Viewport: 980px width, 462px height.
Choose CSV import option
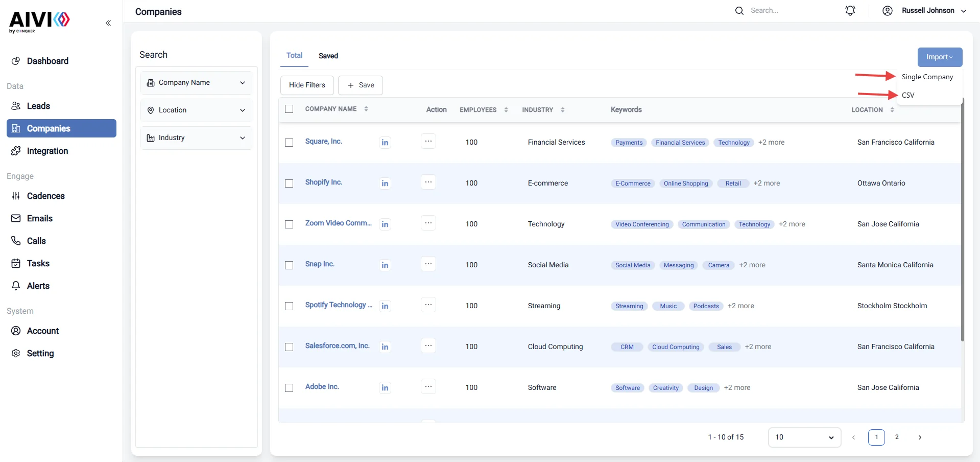tap(908, 95)
